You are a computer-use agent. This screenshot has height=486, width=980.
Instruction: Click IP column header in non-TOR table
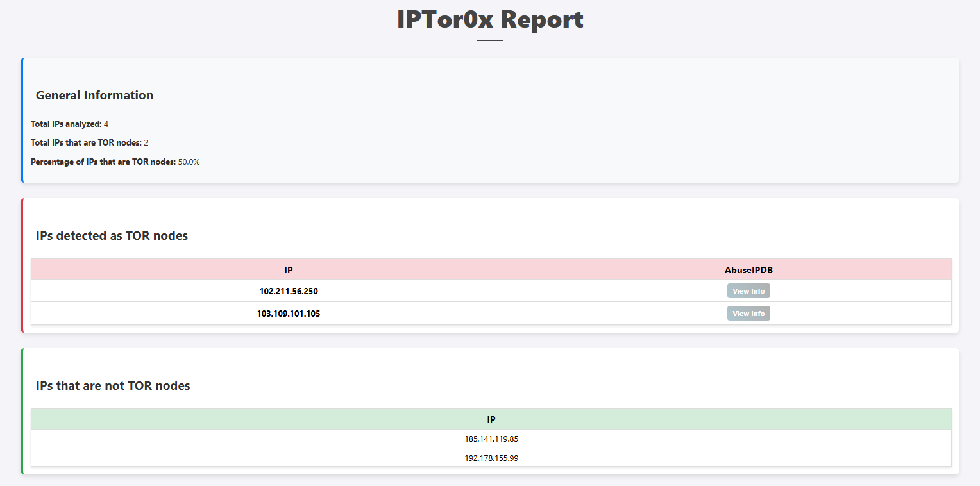(491, 419)
